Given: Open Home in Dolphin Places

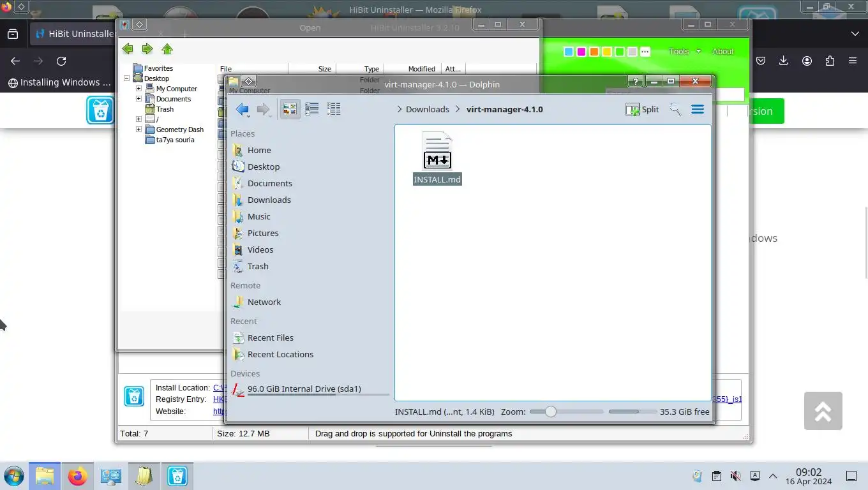Looking at the screenshot, I should (x=259, y=150).
